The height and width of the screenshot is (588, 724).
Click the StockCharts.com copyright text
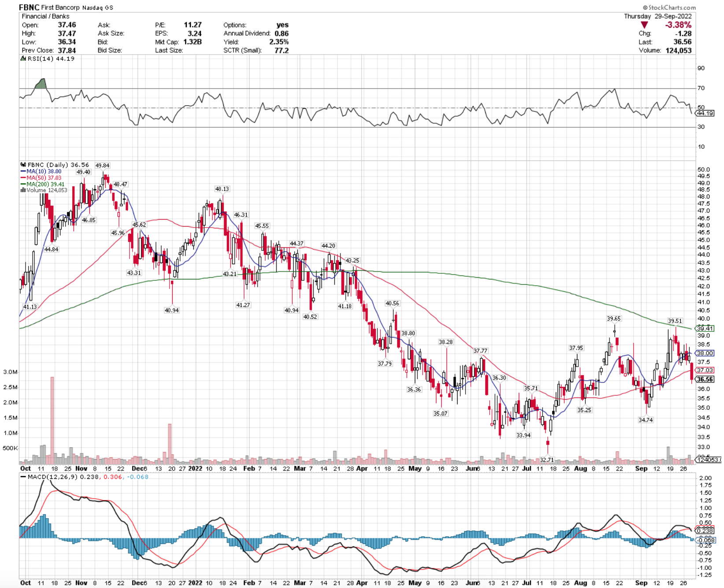pyautogui.click(x=669, y=7)
